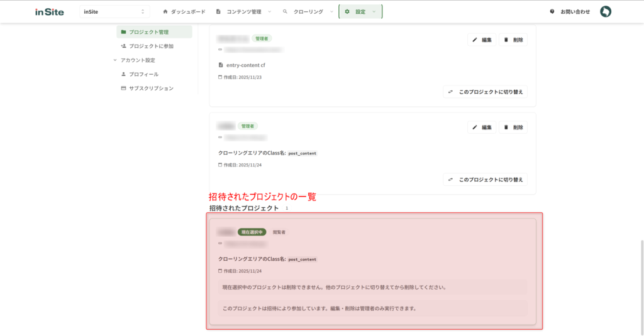This screenshot has width=644, height=336.
Task: Click the document icon beside entry-content cf
Action: tap(221, 65)
